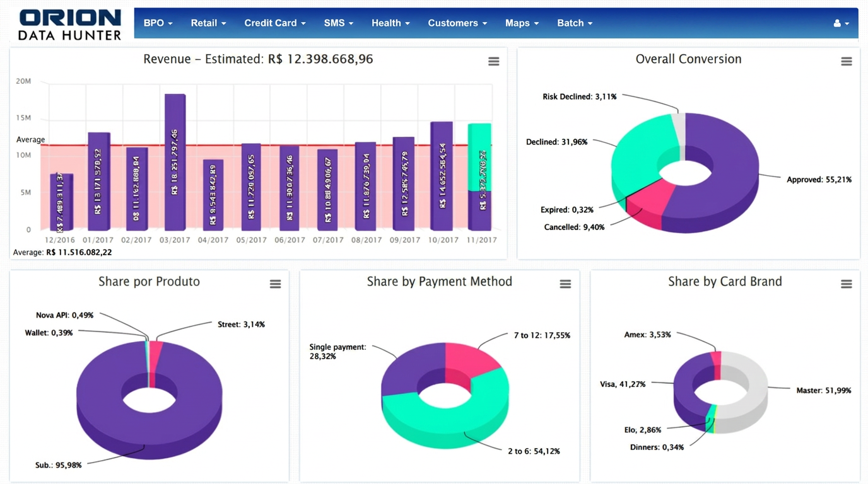Select the Street pink slice in product chart
Viewport: 868px width, 484px height.
pyautogui.click(x=156, y=357)
